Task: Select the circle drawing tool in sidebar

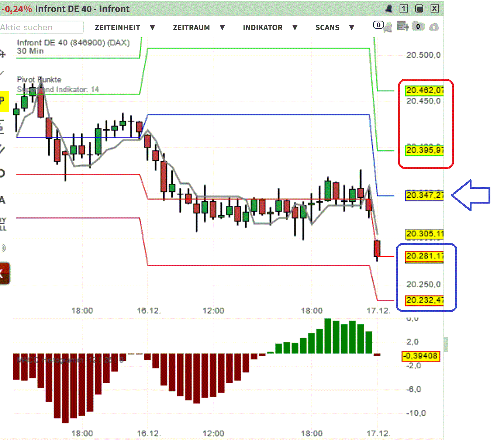Action: coord(2,173)
